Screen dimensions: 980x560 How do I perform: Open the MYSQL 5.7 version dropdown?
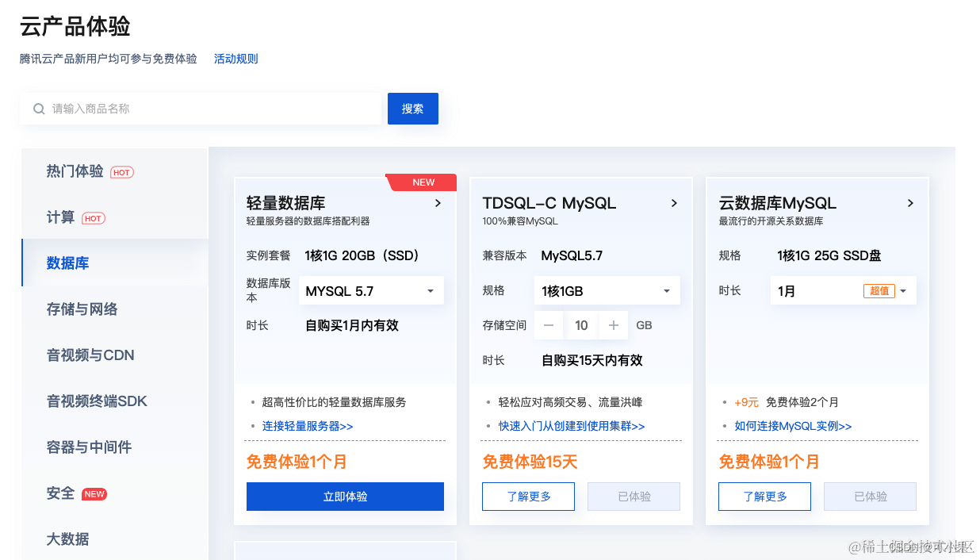371,290
